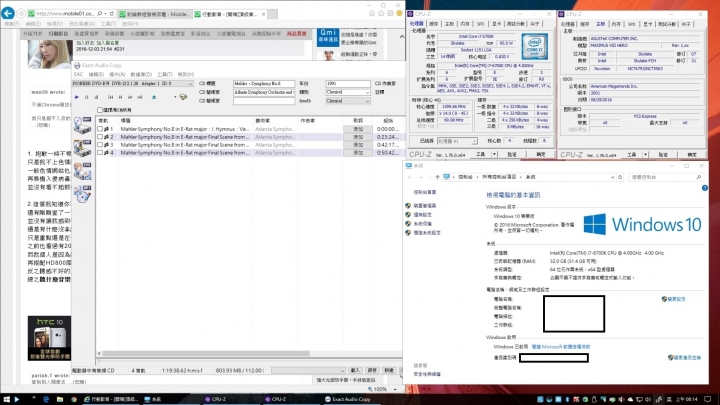Tick the checkbox for track 2

click(x=100, y=137)
